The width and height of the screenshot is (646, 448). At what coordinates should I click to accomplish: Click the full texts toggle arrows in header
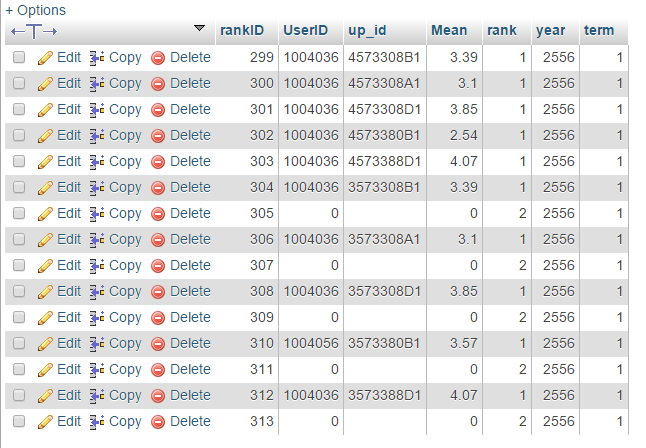point(34,31)
